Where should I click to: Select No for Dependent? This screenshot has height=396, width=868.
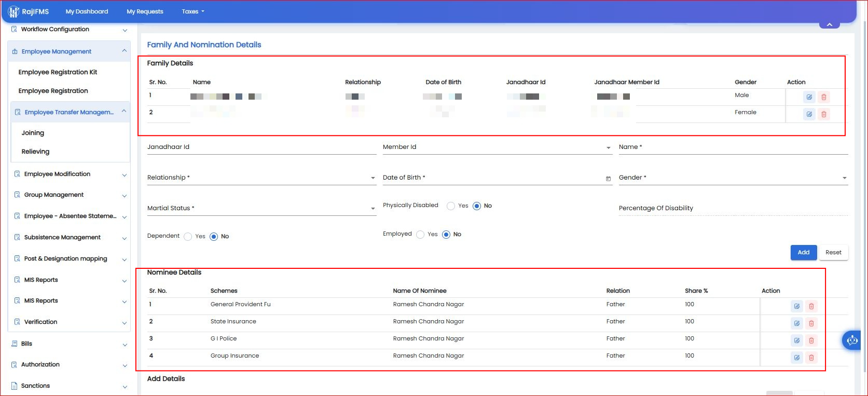click(x=214, y=237)
